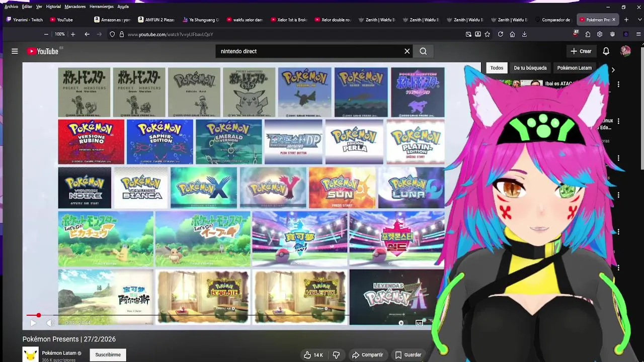Open the Herramientas menu

(x=102, y=7)
